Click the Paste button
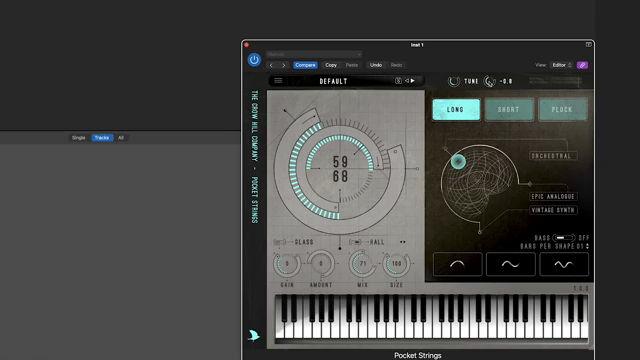Image resolution: width=640 pixels, height=360 pixels. (x=351, y=65)
